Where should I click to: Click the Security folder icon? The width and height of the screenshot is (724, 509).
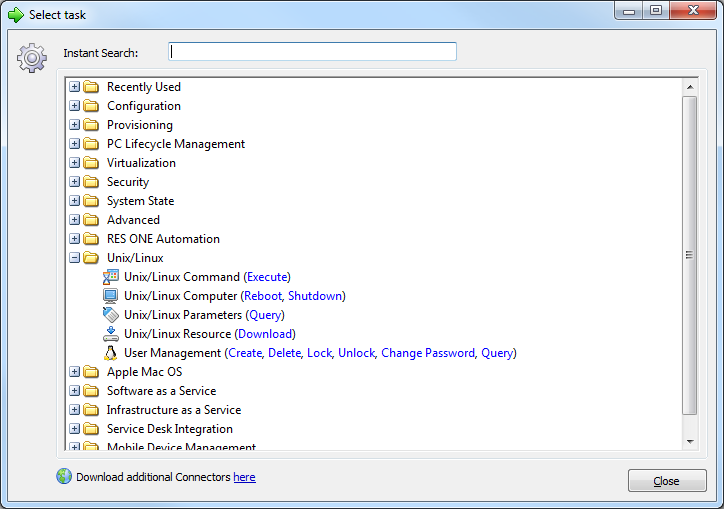(x=91, y=182)
